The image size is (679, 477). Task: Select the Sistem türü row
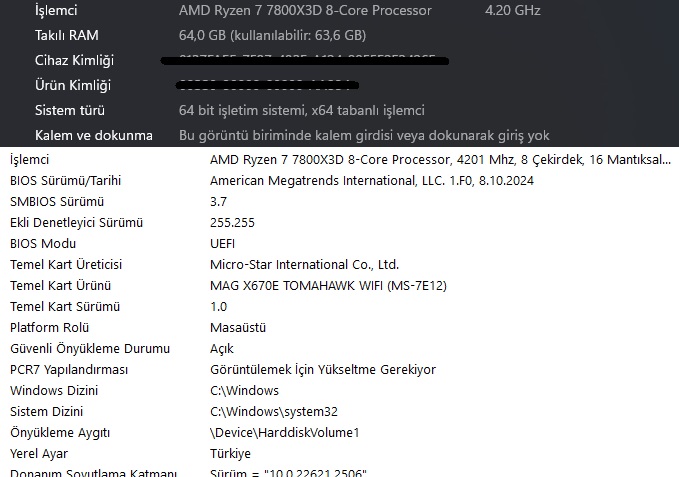coord(70,110)
